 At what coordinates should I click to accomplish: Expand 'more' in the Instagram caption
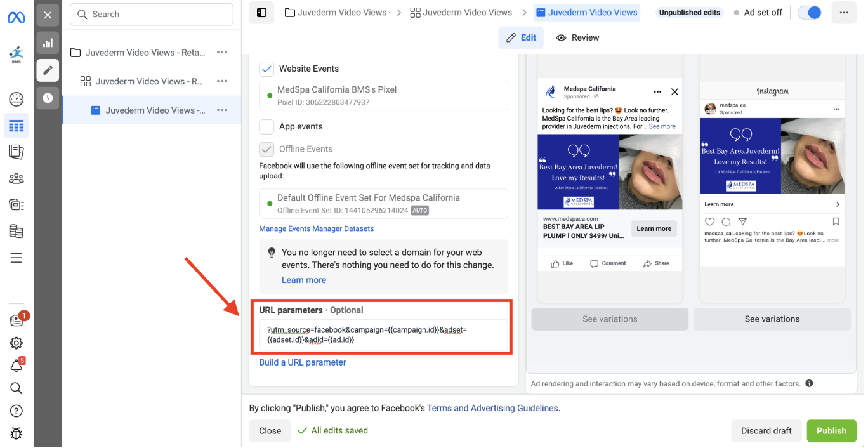click(x=832, y=240)
